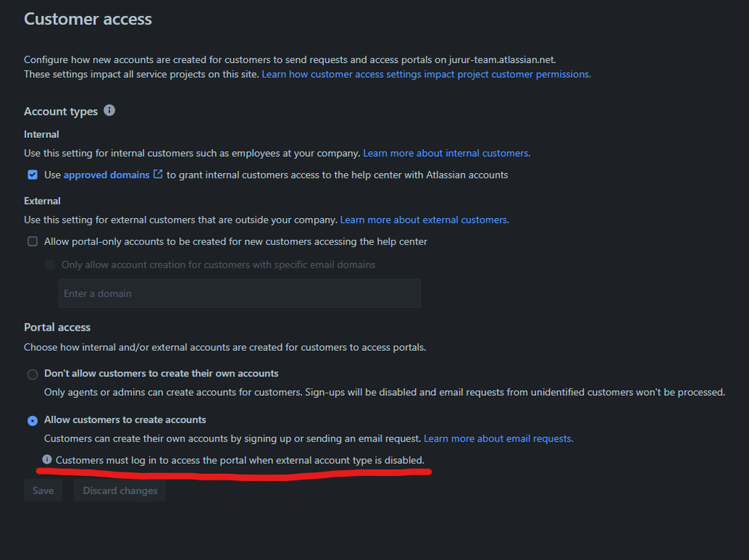This screenshot has width=749, height=560.
Task: Open learn how customer access settings impact permissions
Action: tap(425, 73)
